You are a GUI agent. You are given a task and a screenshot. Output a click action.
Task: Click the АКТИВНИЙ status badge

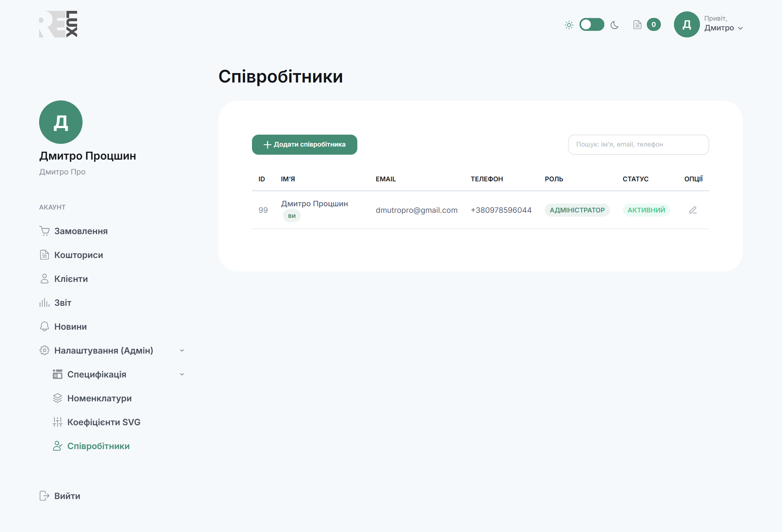[x=646, y=210]
